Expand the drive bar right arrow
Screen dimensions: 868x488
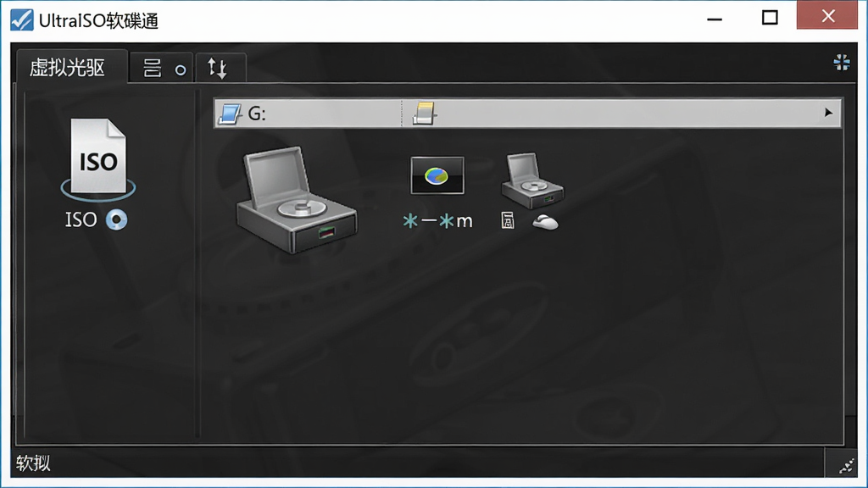click(828, 113)
